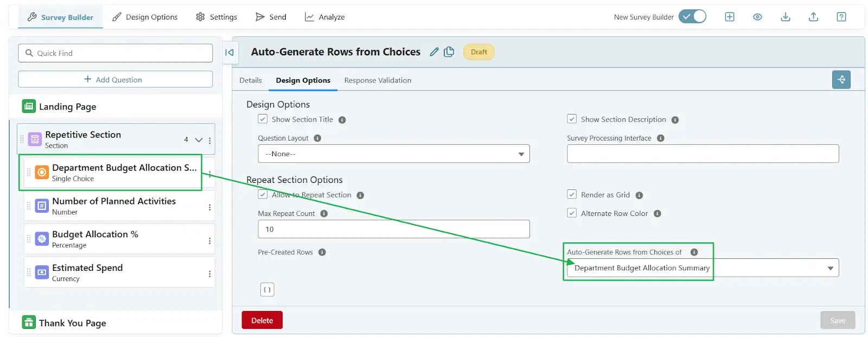Click the Survey Processing Interface field
Viewport: 868px width, 337px height.
point(703,154)
